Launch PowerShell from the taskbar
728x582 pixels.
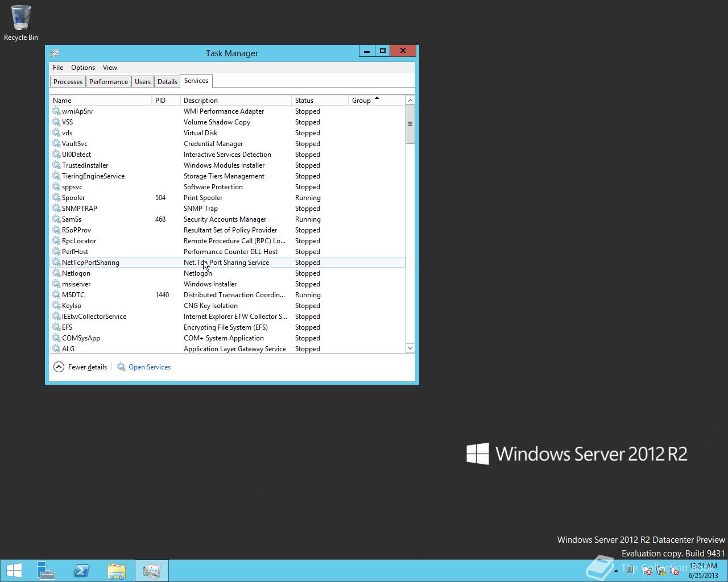(x=81, y=571)
